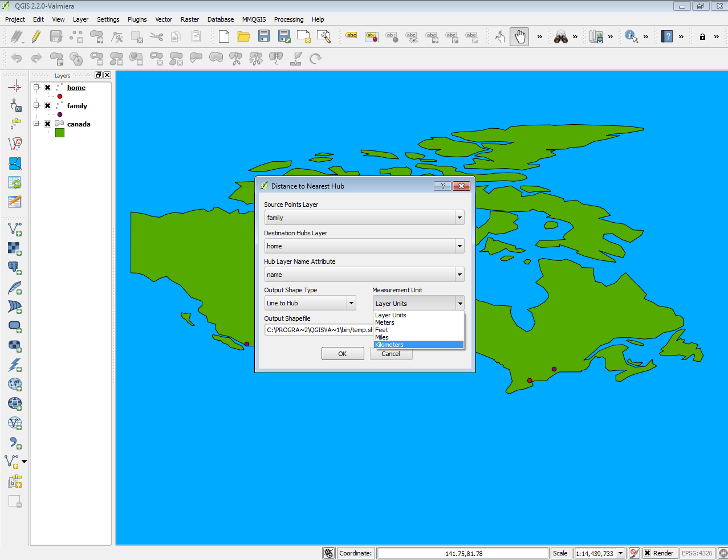Toggle the family layer checkbox off
Image resolution: width=728 pixels, height=560 pixels.
pos(47,106)
